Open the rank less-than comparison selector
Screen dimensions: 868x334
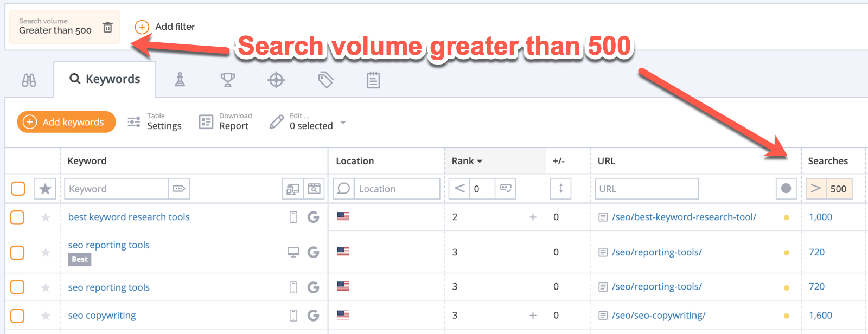(459, 189)
